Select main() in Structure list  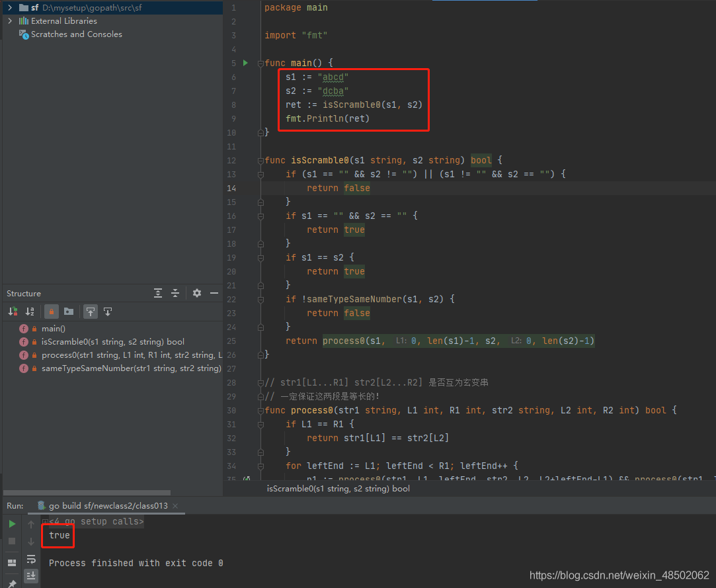click(x=54, y=329)
